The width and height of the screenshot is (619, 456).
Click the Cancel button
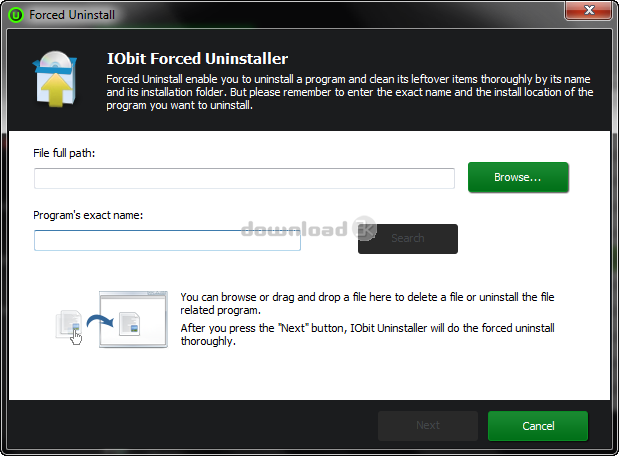(538, 426)
